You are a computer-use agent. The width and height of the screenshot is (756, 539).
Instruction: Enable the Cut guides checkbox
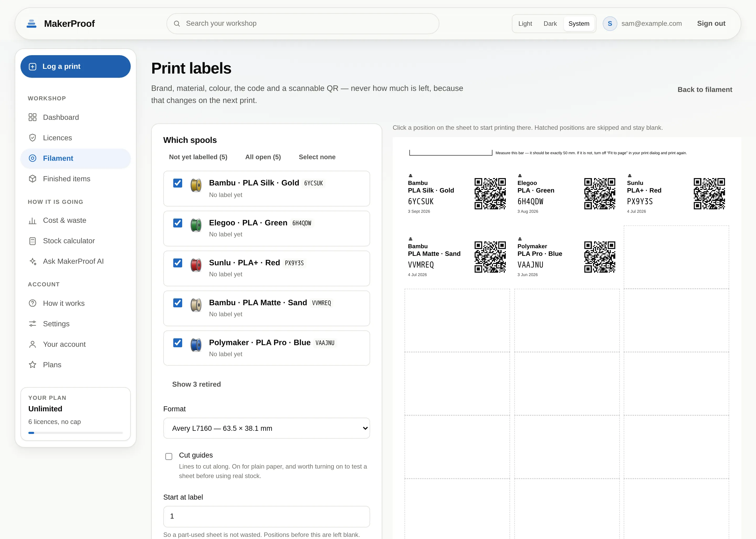pos(169,456)
